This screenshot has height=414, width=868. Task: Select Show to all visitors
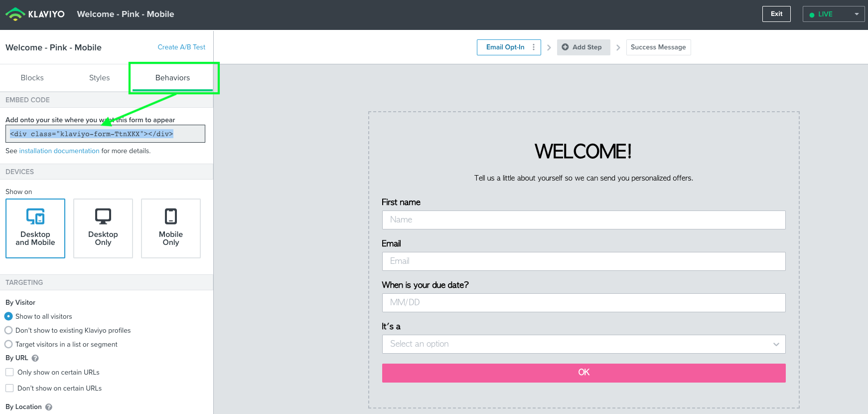pyautogui.click(x=8, y=316)
